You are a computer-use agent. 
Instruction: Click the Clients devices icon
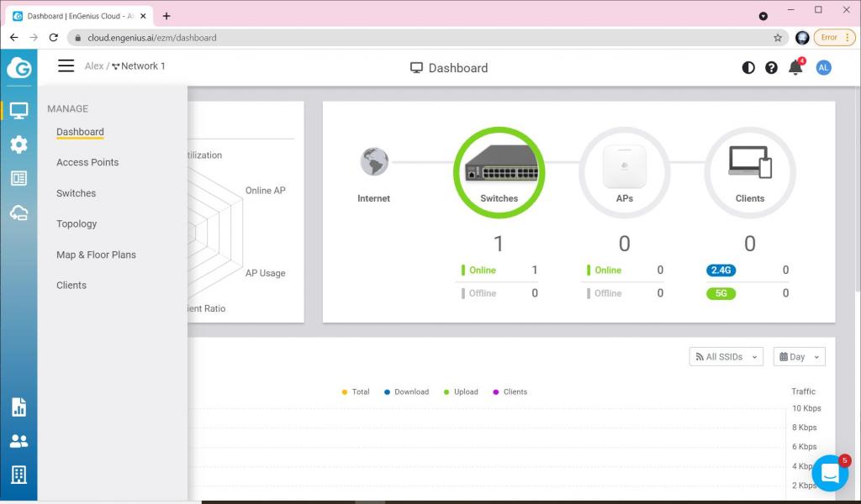[749, 172]
